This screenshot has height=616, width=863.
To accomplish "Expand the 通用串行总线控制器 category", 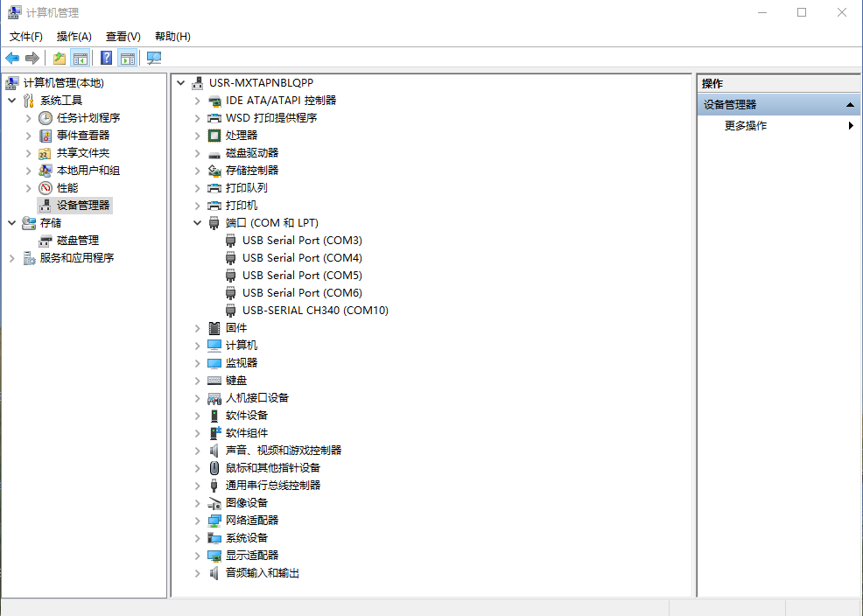I will pos(197,486).
